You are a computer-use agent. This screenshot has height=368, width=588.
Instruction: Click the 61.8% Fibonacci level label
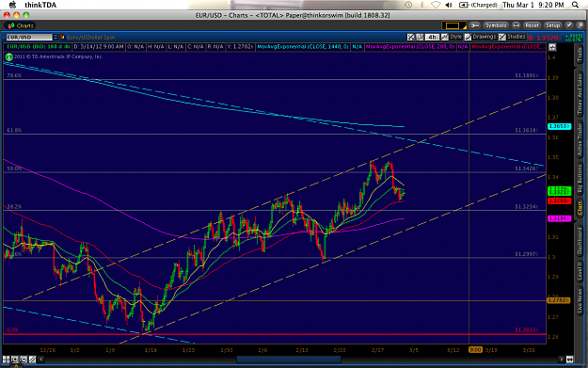14,130
